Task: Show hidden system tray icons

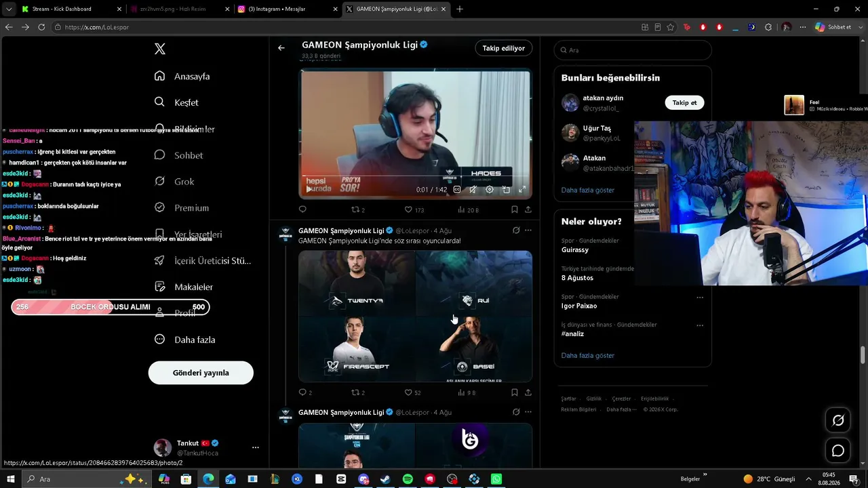Action: 808,479
